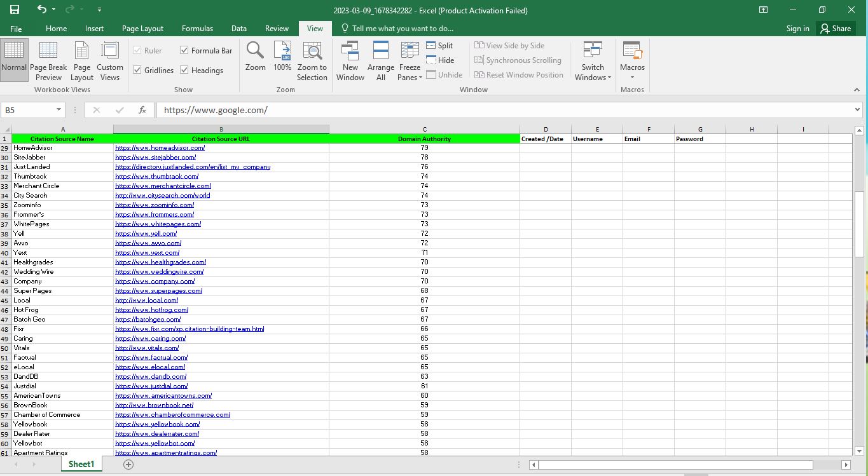Viewport: 868px width, 476px height.
Task: Select the Password header cell
Action: (x=700, y=139)
